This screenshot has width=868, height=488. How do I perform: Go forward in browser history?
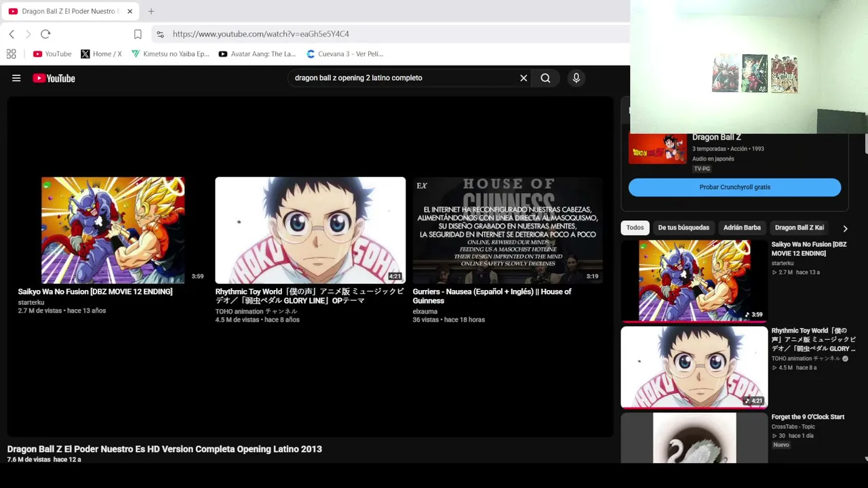pyautogui.click(x=28, y=34)
